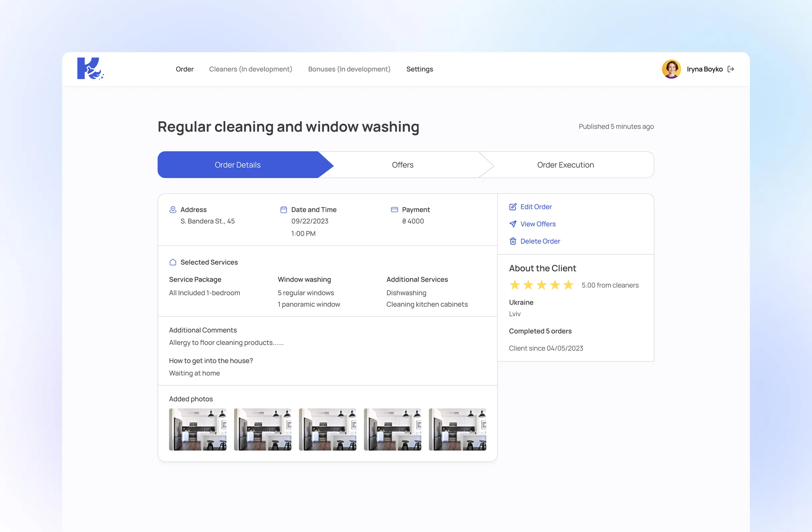Click the Delete Order link

(540, 241)
